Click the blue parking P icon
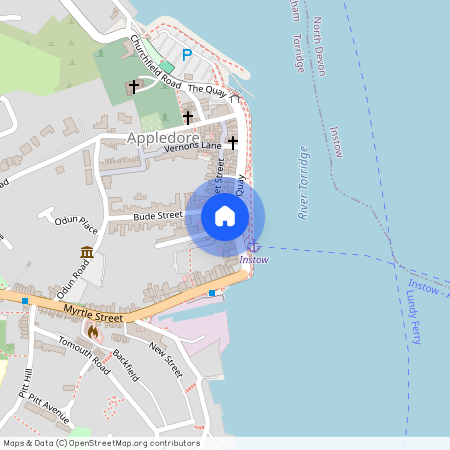This screenshot has height=450, width=450. (x=187, y=55)
